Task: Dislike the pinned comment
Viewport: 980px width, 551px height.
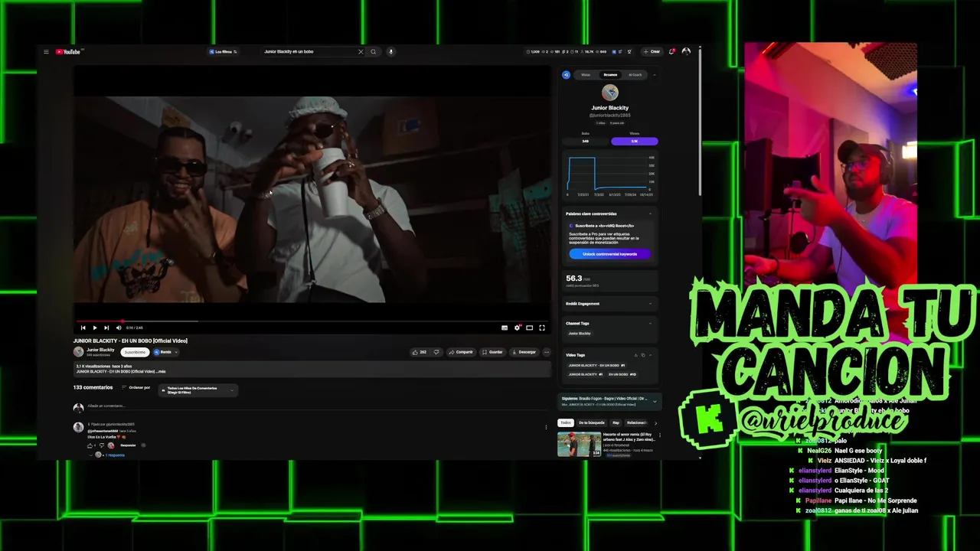Action: [101, 445]
